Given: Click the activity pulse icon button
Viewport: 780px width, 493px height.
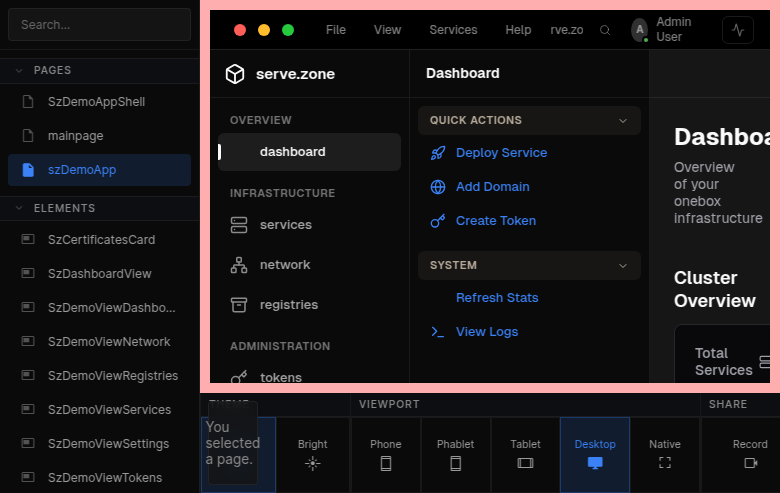Looking at the screenshot, I should 738,30.
